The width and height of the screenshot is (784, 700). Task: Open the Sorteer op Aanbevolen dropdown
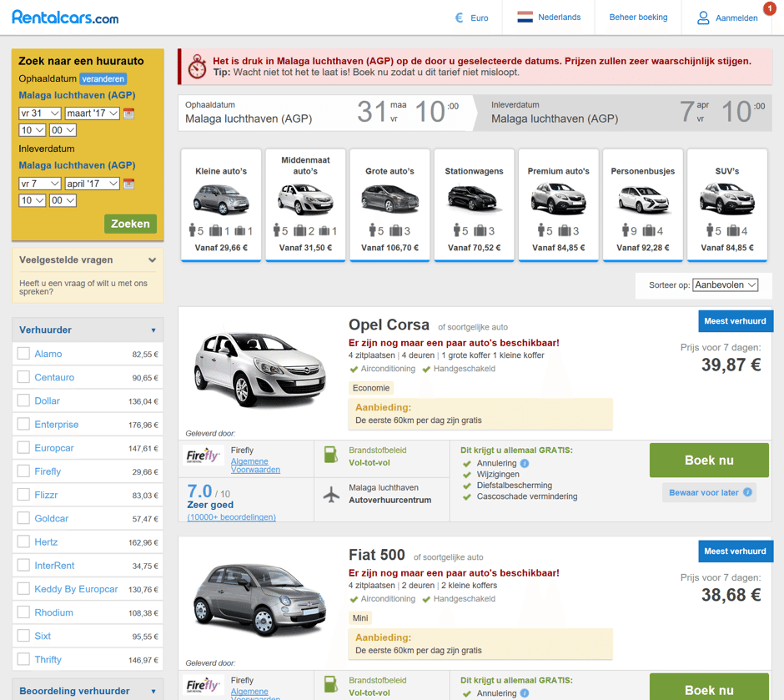coord(725,285)
